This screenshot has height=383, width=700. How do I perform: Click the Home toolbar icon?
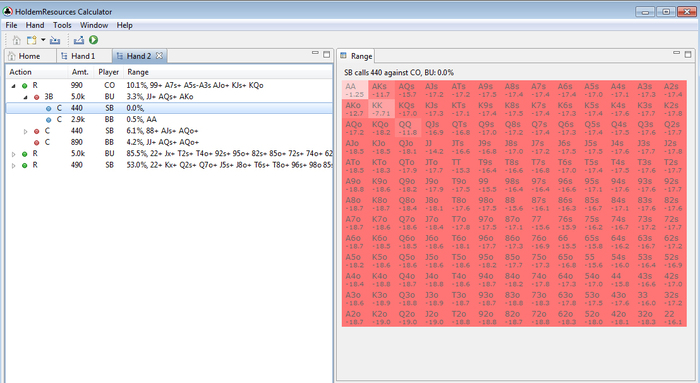16,40
